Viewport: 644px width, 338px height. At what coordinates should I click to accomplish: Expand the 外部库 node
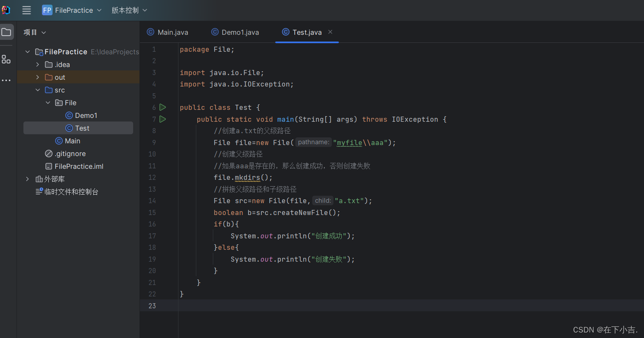point(28,179)
